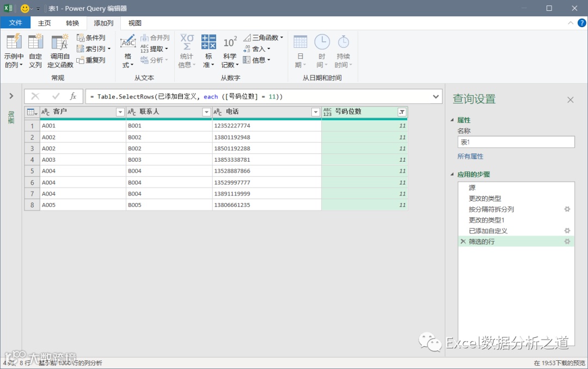Select row number 5 header
The image size is (588, 369).
click(x=32, y=171)
